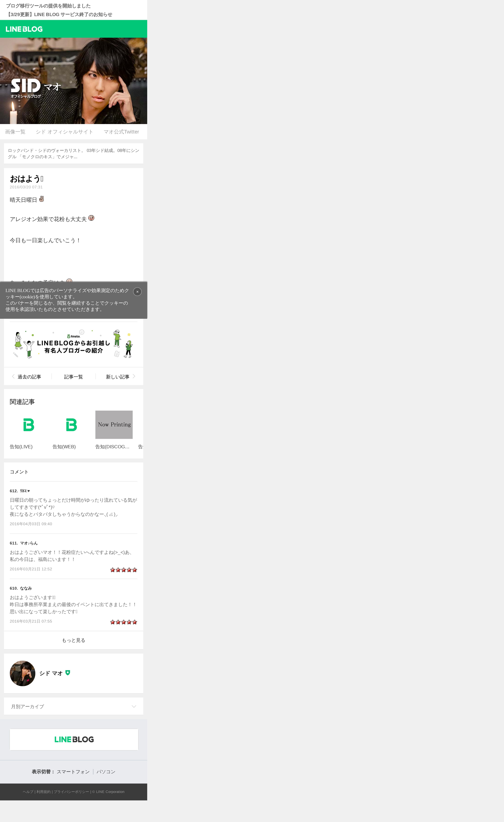Click the green verified badge next to シド マオ
The height and width of the screenshot is (822, 504).
tap(68, 673)
